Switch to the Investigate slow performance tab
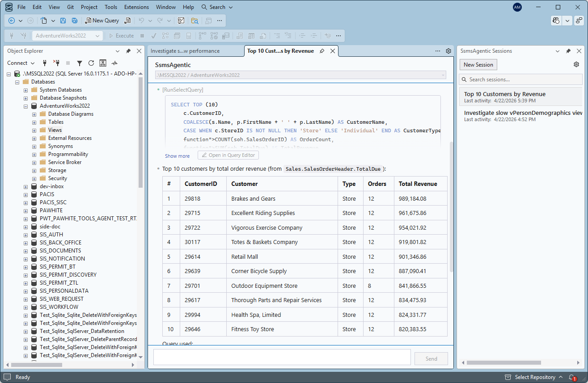588x383 pixels. pos(185,51)
